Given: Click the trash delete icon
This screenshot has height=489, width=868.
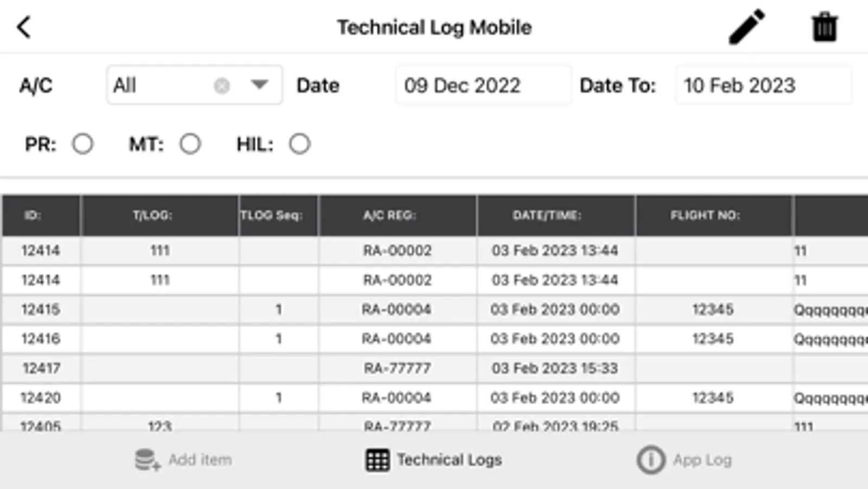Looking at the screenshot, I should tap(824, 27).
